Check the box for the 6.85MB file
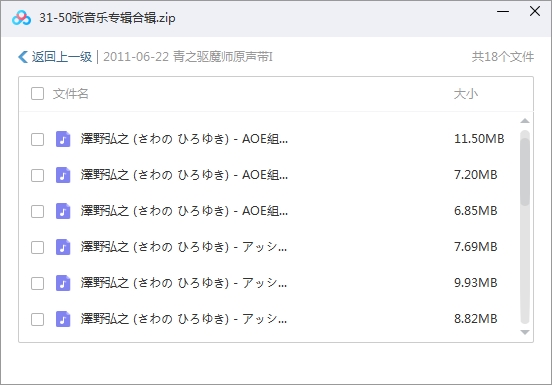552x385 pixels. click(x=37, y=212)
